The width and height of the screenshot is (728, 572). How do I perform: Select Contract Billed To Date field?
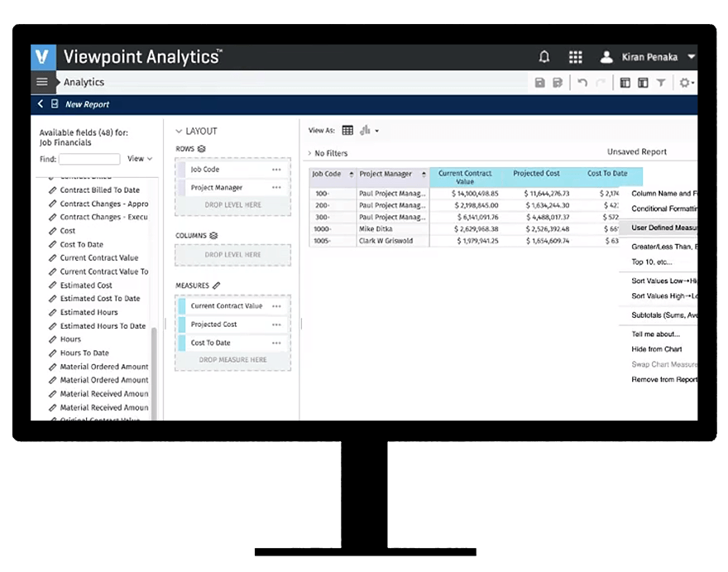click(99, 190)
